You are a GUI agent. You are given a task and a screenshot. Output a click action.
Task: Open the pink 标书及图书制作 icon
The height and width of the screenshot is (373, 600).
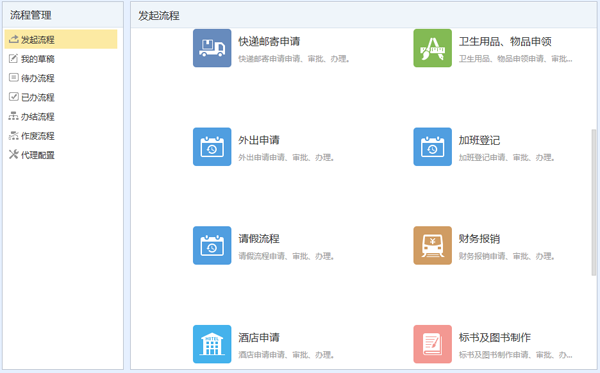pos(432,344)
